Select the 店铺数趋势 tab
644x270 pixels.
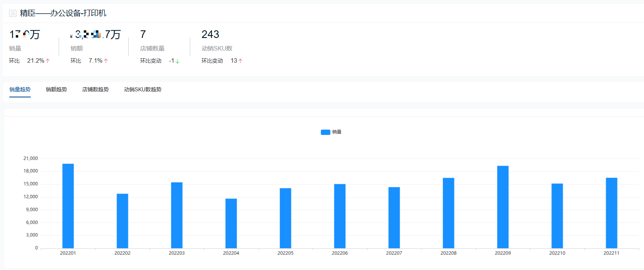[95, 89]
